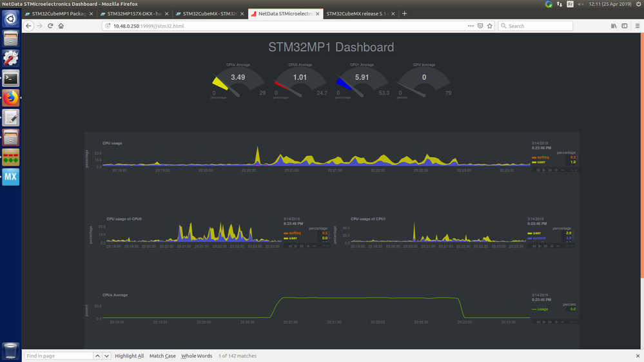Toggle Highlight All in find bar
Viewport: 644px width, 362px height.
[x=130, y=356]
